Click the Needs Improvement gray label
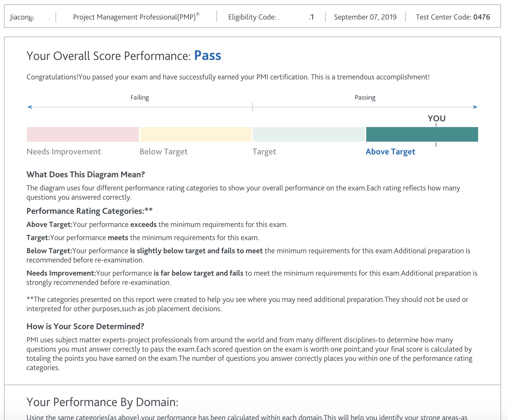This screenshot has height=420, width=508. 64,152
